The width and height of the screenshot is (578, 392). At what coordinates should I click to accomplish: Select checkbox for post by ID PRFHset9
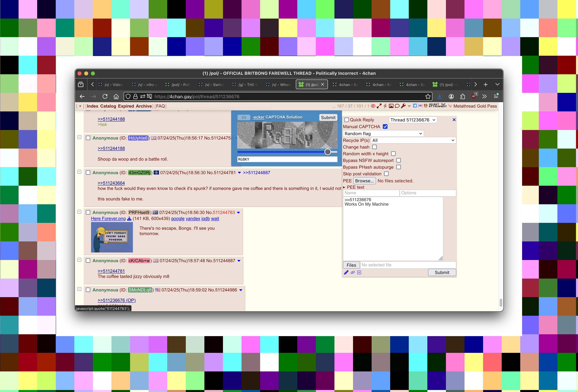point(88,212)
